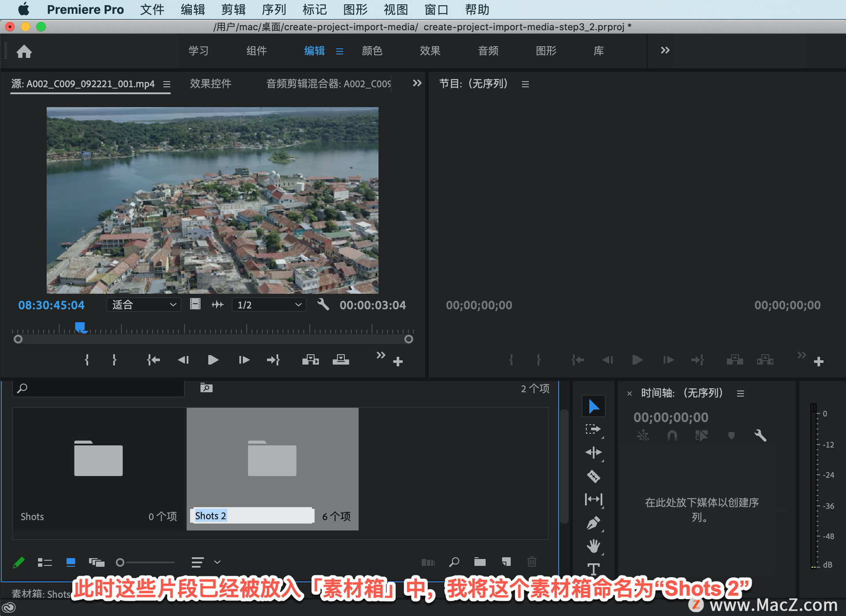Toggle insert sequences as nests option
The height and width of the screenshot is (616, 846).
coord(643,436)
